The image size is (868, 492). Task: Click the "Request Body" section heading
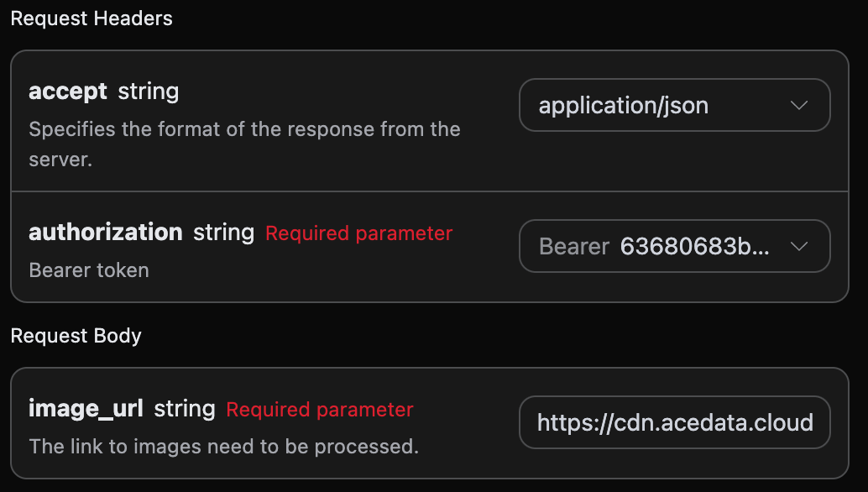(76, 336)
